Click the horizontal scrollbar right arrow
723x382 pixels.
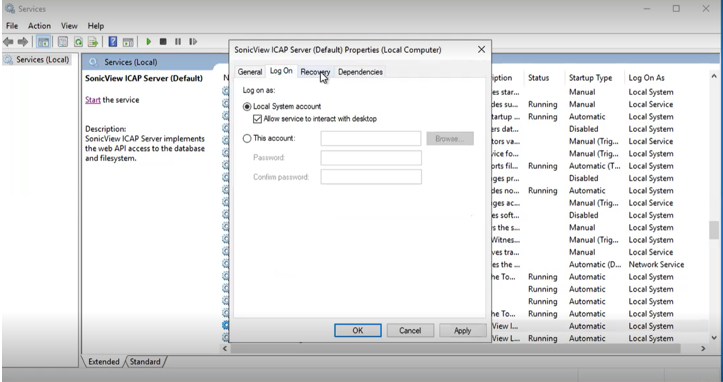(x=703, y=349)
